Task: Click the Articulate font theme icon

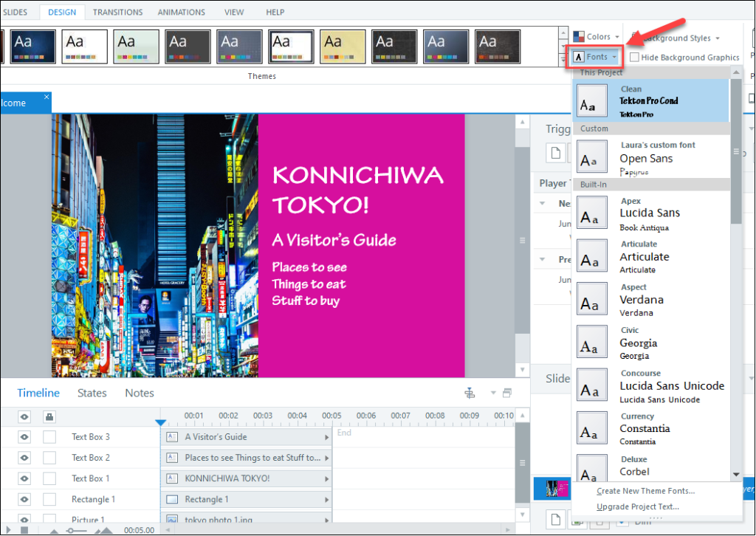Action: [x=591, y=257]
